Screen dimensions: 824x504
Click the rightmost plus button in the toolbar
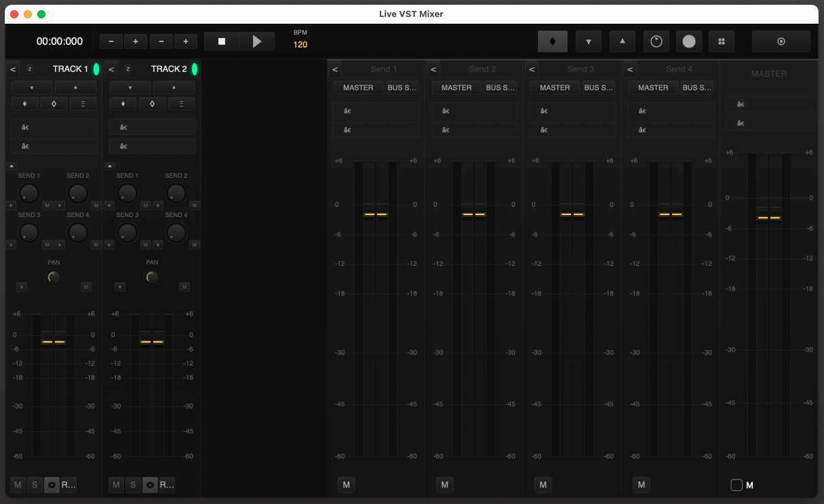point(186,41)
